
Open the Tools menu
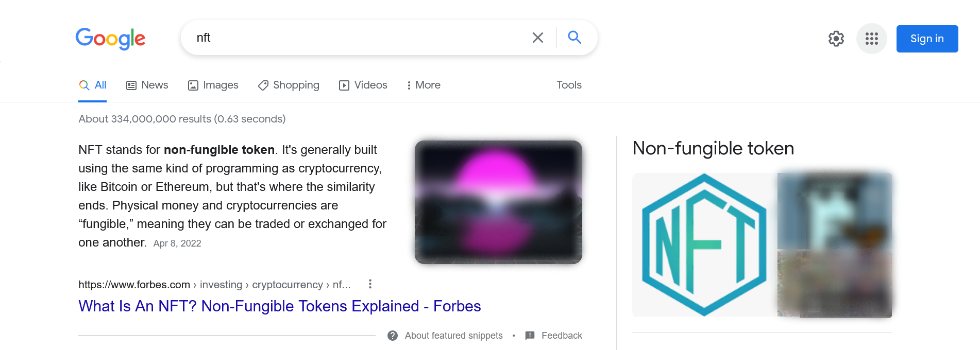pos(569,85)
